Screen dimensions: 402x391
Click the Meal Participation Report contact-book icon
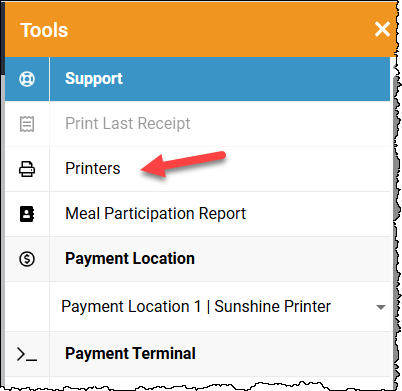27,214
